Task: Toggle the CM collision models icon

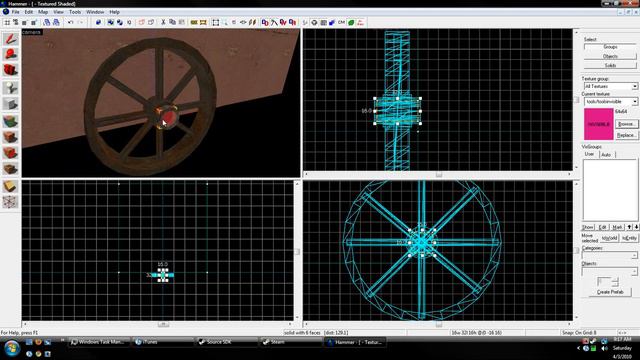Action: coord(342,22)
